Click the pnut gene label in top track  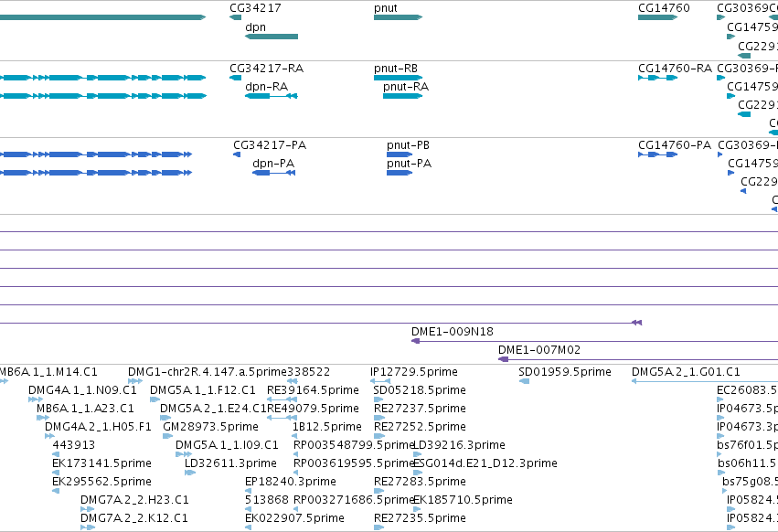[x=386, y=8]
